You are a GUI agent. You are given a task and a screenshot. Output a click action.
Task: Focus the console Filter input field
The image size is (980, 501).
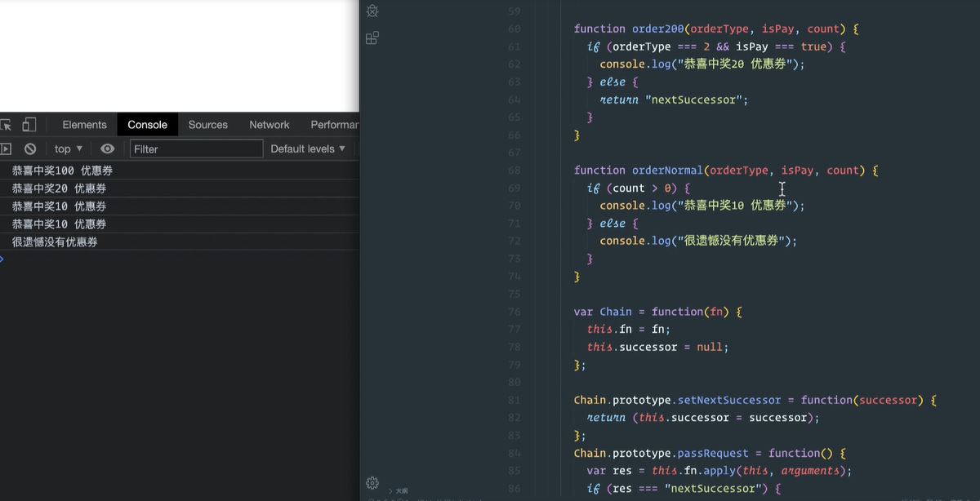[197, 149]
